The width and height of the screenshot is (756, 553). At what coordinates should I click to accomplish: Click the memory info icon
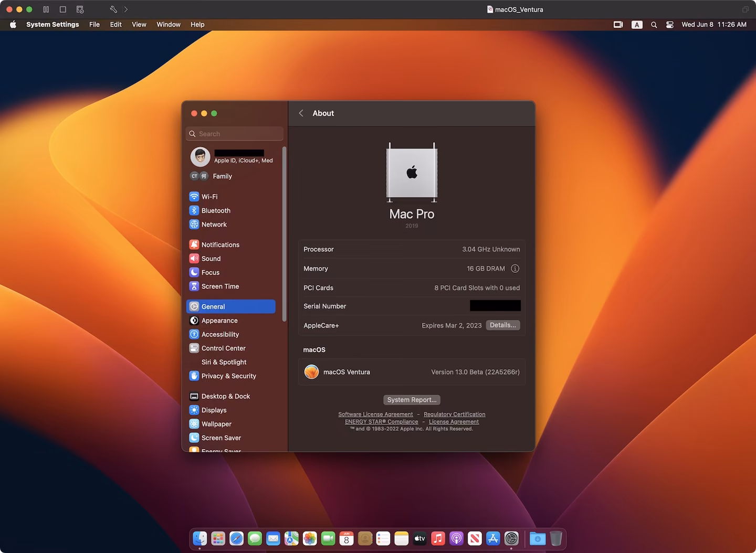pos(515,269)
